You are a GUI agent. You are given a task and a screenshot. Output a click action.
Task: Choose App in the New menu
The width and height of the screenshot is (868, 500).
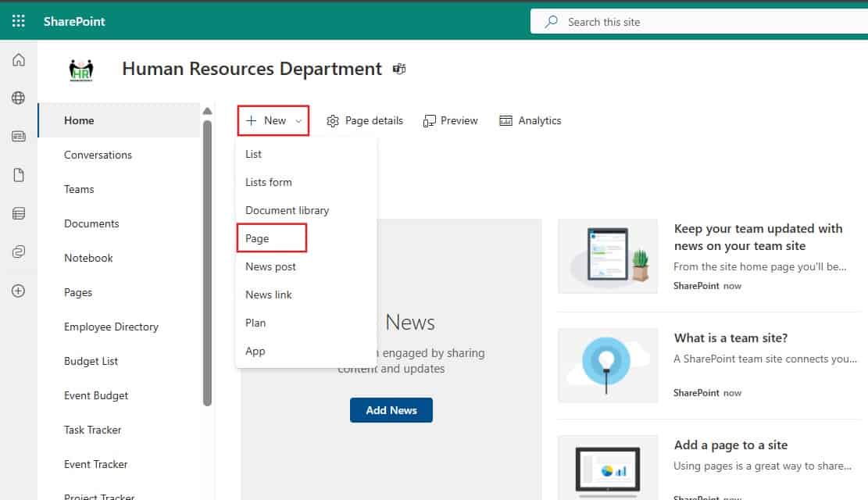coord(306,351)
